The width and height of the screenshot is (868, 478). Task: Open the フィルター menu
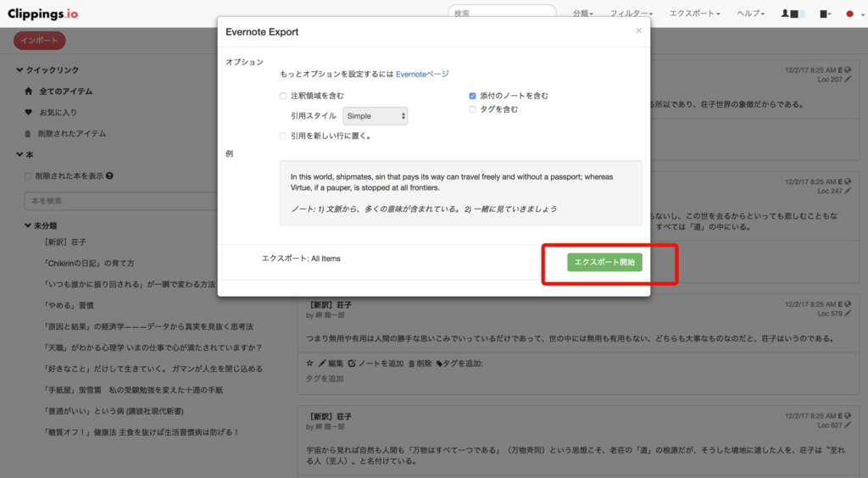click(631, 14)
